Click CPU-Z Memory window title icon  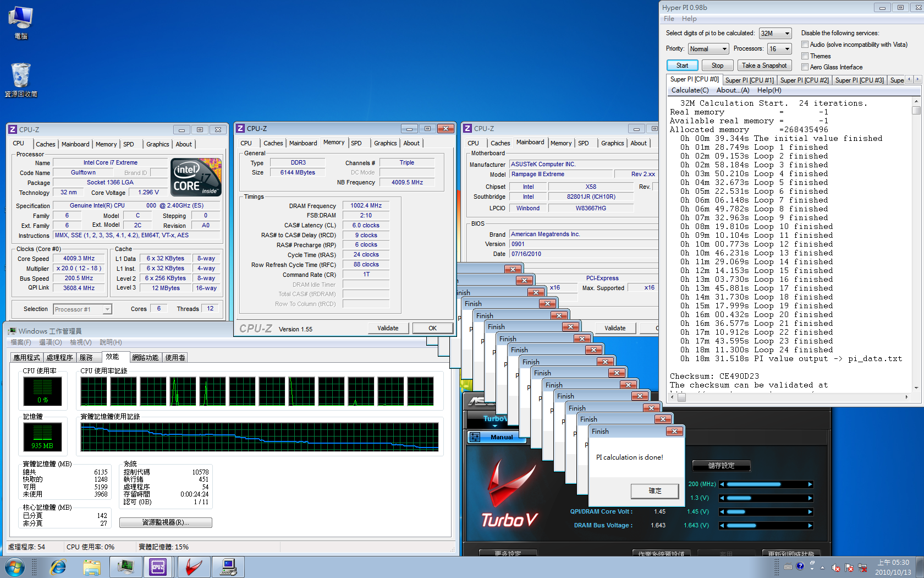pos(240,128)
